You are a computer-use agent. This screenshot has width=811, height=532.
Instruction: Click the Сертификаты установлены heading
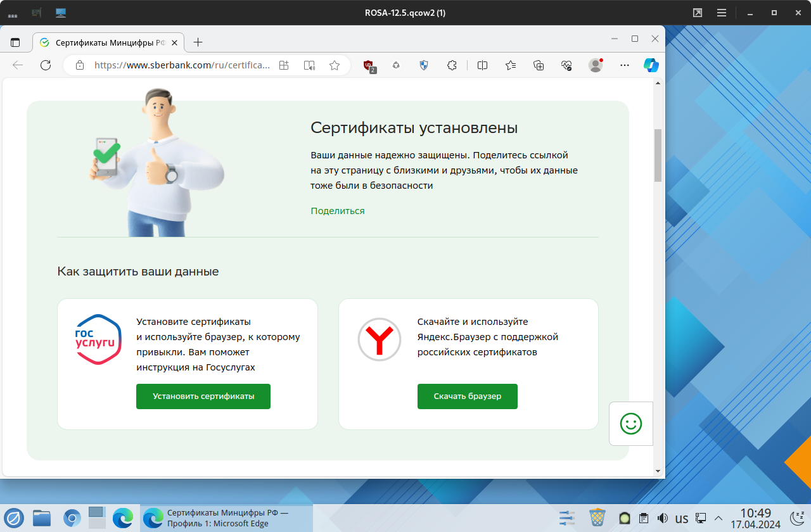tap(414, 128)
